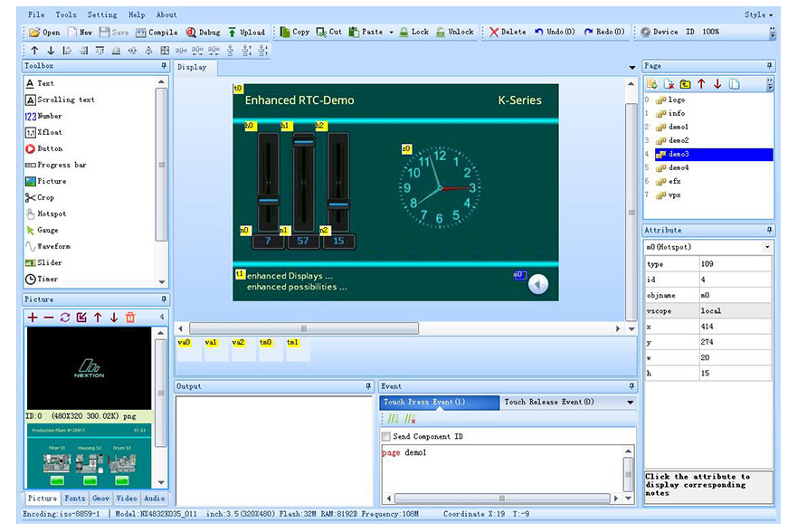Open the Fonts tab in the Picture panel

click(x=75, y=498)
